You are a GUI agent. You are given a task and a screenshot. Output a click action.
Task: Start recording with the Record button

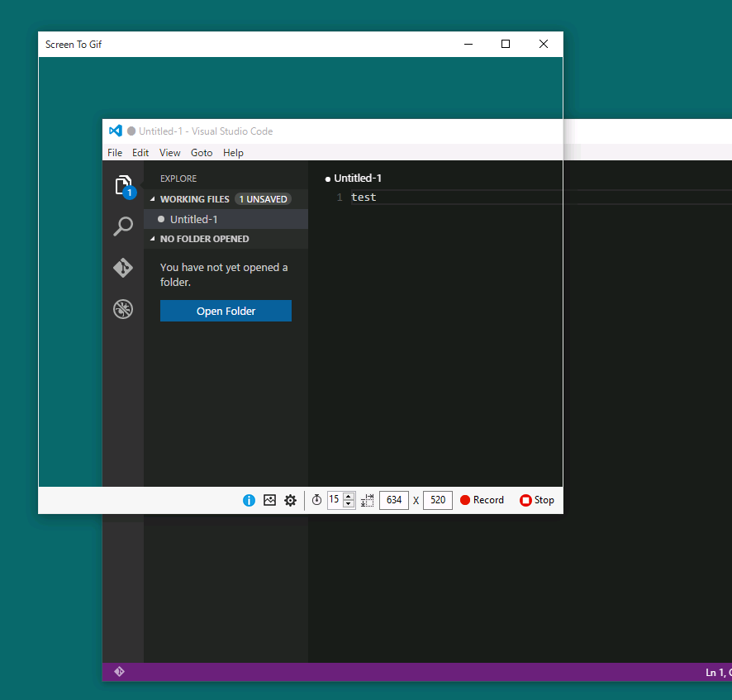tap(482, 500)
